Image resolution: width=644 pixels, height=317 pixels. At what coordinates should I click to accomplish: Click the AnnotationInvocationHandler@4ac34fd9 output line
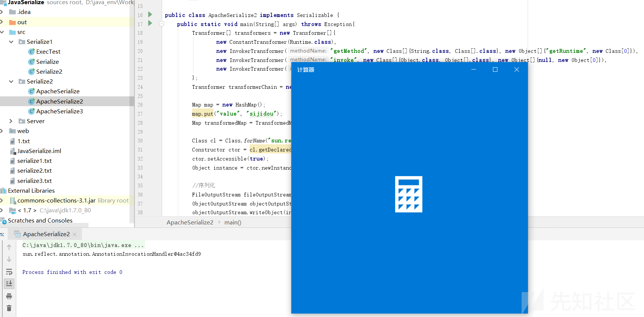pyautogui.click(x=112, y=254)
